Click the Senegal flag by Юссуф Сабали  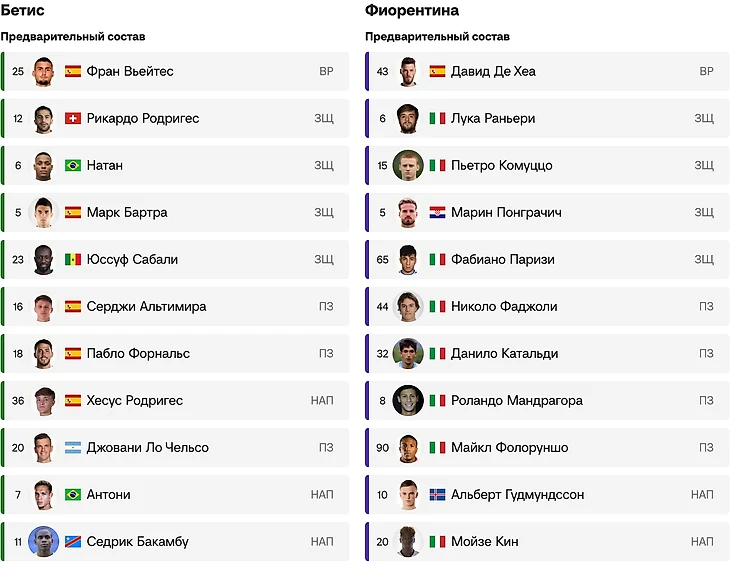coord(73,259)
